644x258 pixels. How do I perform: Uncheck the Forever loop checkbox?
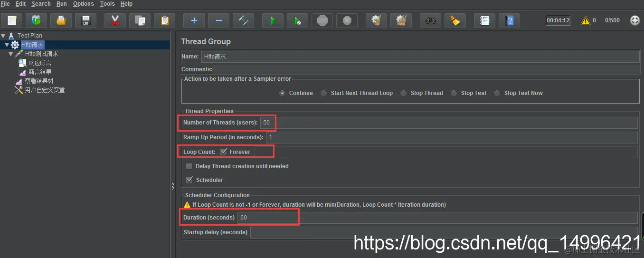224,152
